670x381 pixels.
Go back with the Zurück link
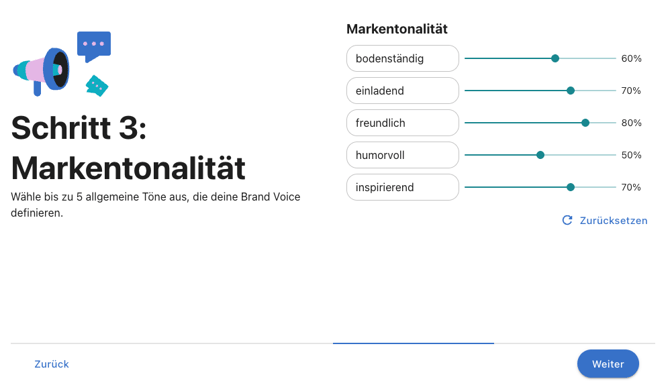52,364
